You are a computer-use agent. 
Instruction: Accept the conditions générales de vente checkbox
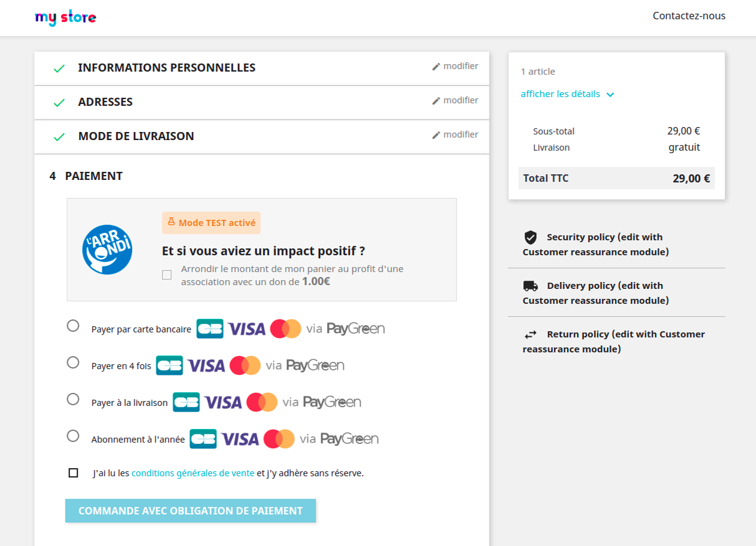point(73,473)
